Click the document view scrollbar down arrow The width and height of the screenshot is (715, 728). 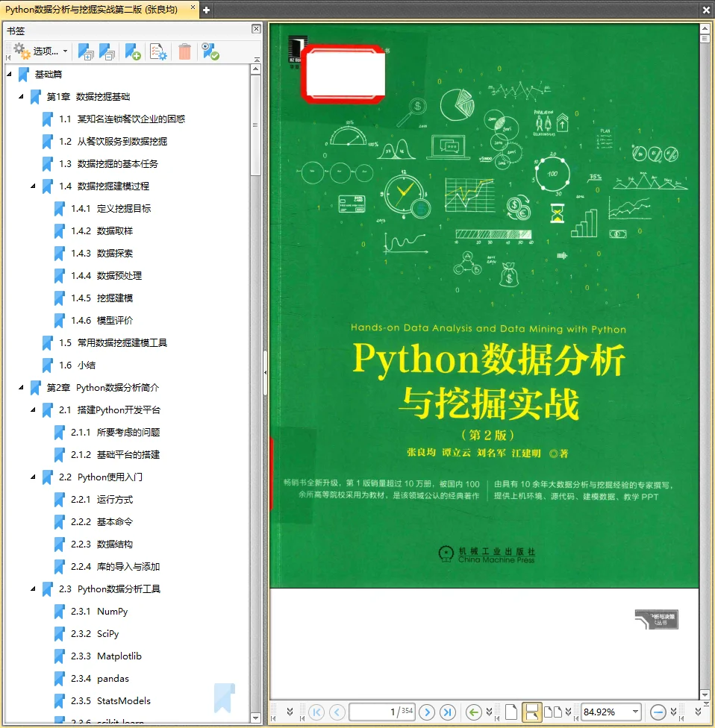(x=705, y=695)
